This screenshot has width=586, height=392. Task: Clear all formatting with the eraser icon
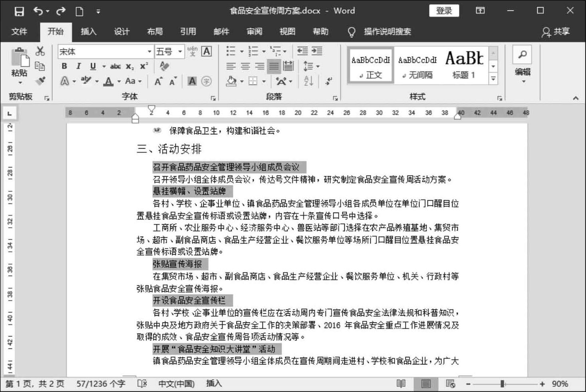coord(164,66)
